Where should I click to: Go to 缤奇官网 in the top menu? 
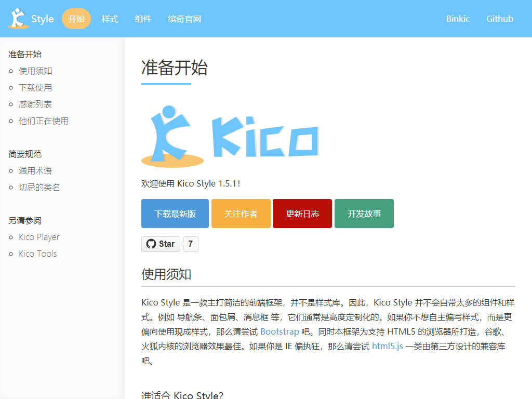pyautogui.click(x=184, y=19)
